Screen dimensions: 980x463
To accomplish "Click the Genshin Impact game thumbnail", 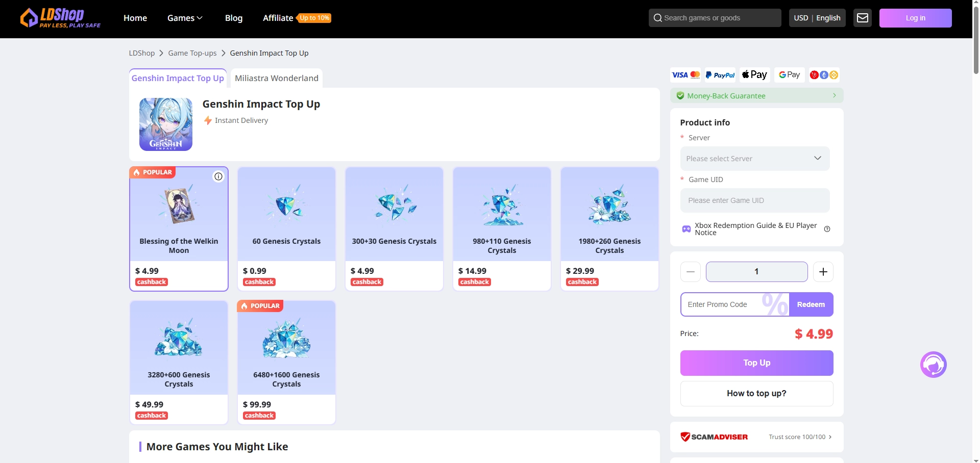I will click(166, 124).
